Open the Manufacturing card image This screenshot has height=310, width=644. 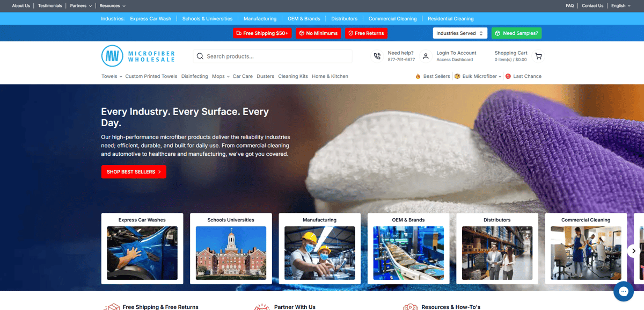click(x=320, y=253)
